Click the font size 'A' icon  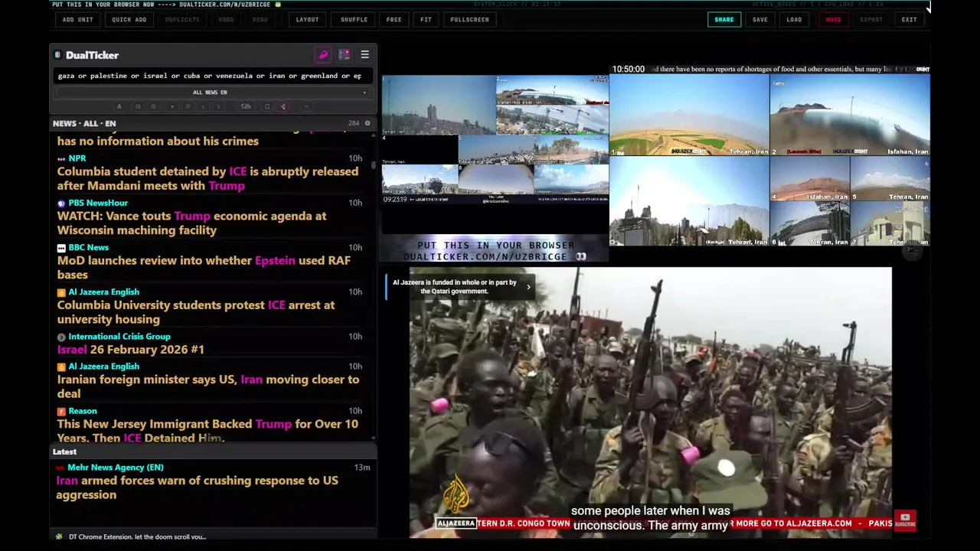click(119, 106)
